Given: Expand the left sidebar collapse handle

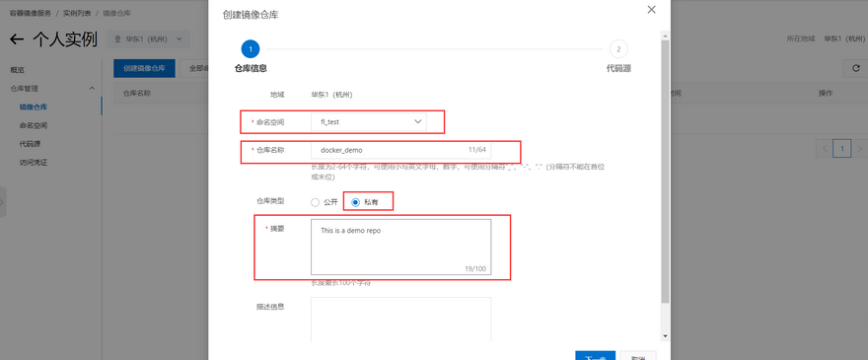Looking at the screenshot, I should [2, 202].
